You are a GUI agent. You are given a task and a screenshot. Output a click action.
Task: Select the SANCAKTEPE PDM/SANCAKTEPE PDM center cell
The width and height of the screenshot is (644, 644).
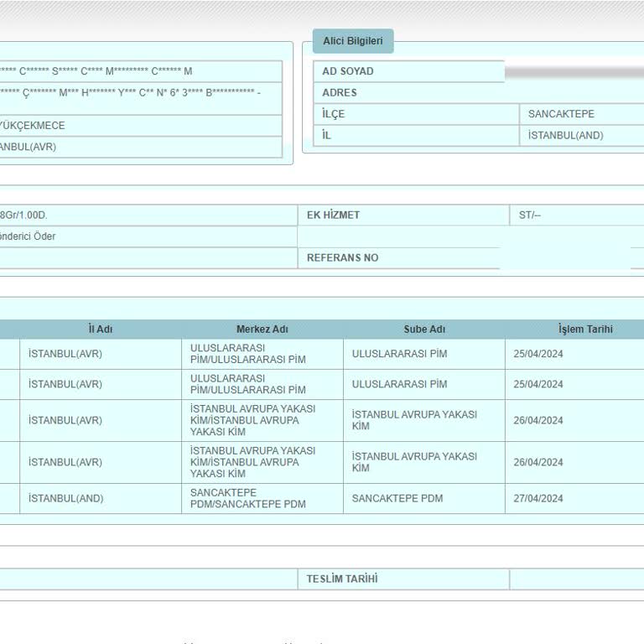coord(247,498)
